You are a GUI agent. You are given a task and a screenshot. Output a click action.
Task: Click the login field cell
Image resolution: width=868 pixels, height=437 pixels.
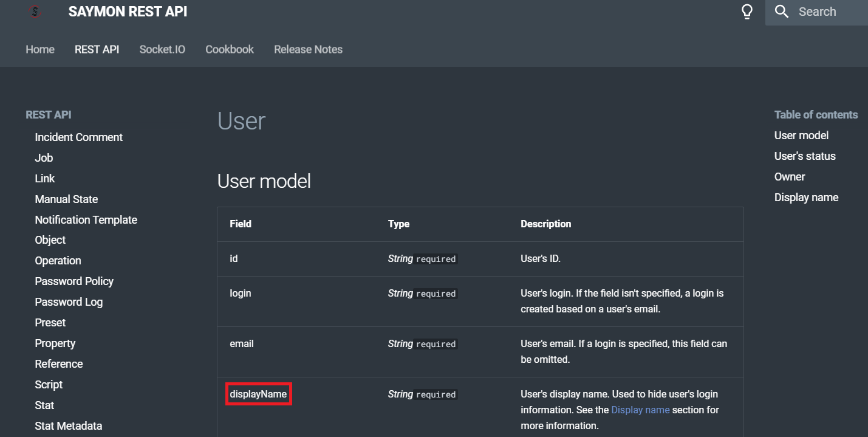click(x=241, y=294)
